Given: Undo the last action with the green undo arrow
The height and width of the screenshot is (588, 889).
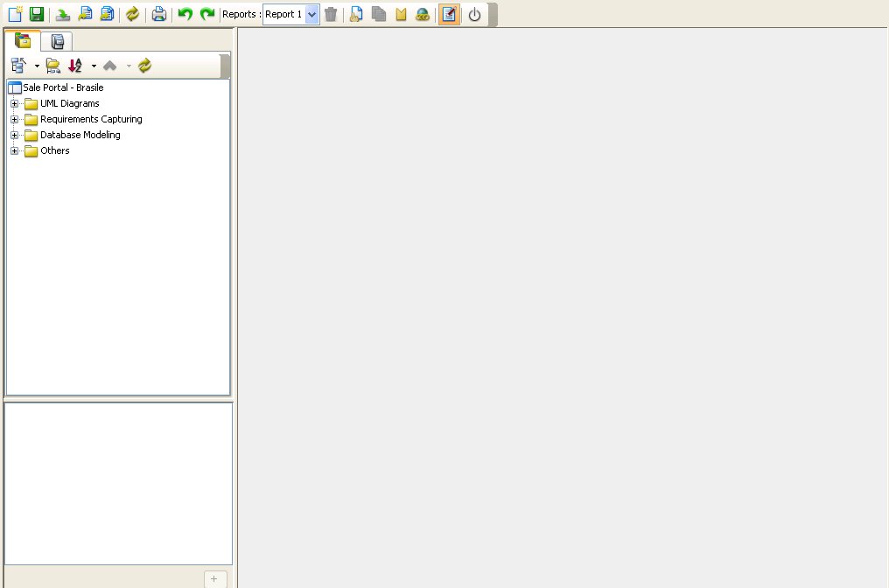Looking at the screenshot, I should pyautogui.click(x=185, y=14).
